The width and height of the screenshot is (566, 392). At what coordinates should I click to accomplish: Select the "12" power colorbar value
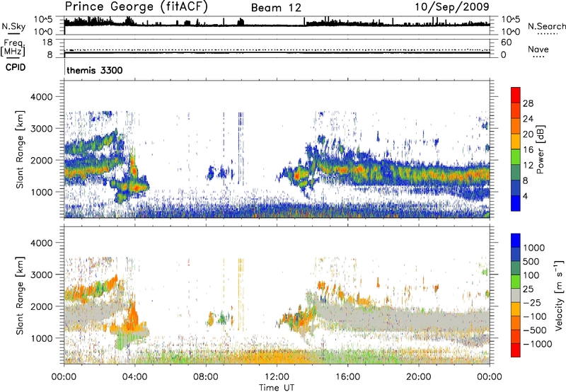[528, 166]
